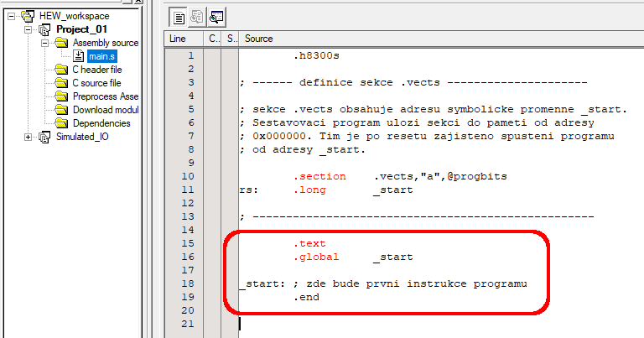Click the Project_01 project icon
The height and width of the screenshot is (338, 644).
click(x=45, y=29)
